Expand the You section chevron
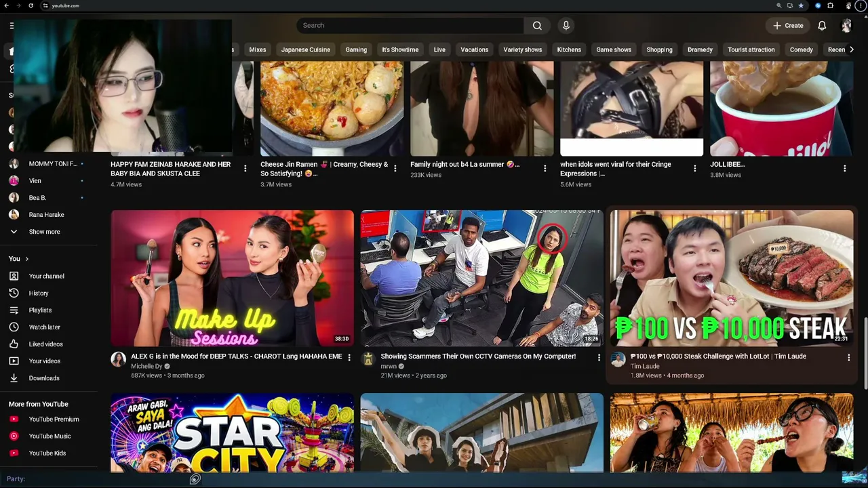Screen dimensions: 868x488 coord(27,259)
